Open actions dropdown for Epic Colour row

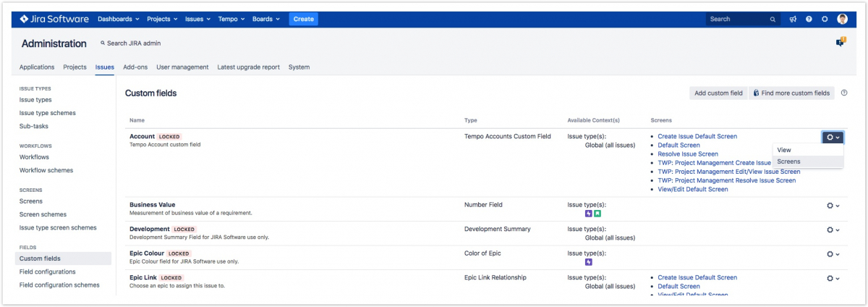833,254
